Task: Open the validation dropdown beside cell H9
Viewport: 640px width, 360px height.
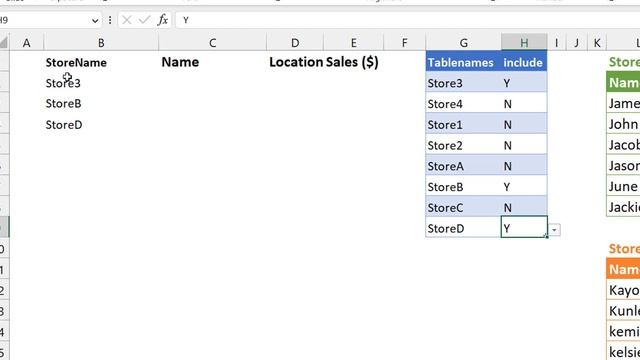Action: [554, 230]
